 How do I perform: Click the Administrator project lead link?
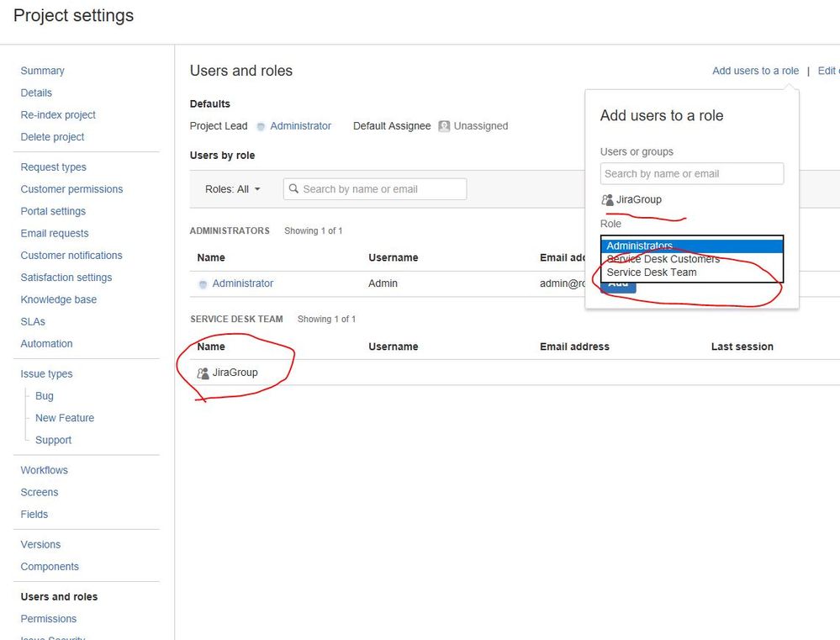(x=300, y=126)
